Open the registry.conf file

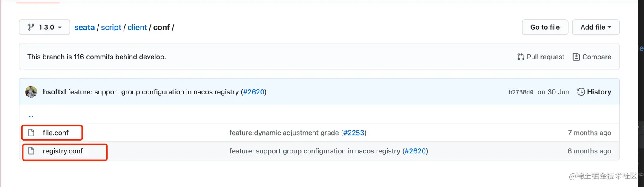(x=63, y=151)
